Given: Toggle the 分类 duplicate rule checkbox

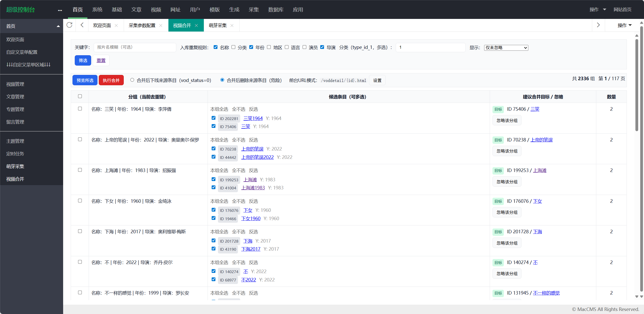Looking at the screenshot, I should click(233, 47).
